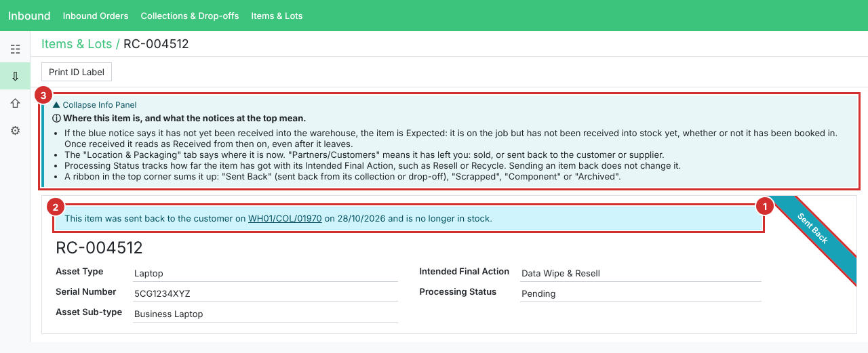Click the Serial Number field 5CG1234XYZ
The image size is (868, 353).
pyautogui.click(x=265, y=294)
